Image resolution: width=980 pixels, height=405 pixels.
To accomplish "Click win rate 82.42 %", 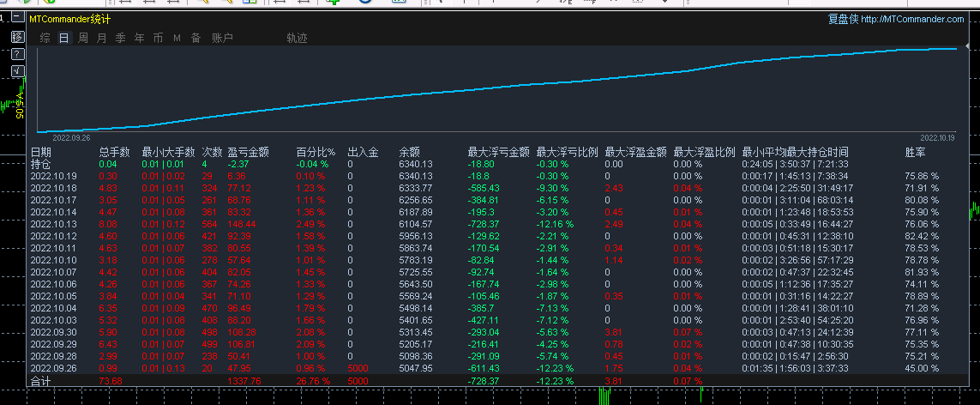I will tap(922, 236).
